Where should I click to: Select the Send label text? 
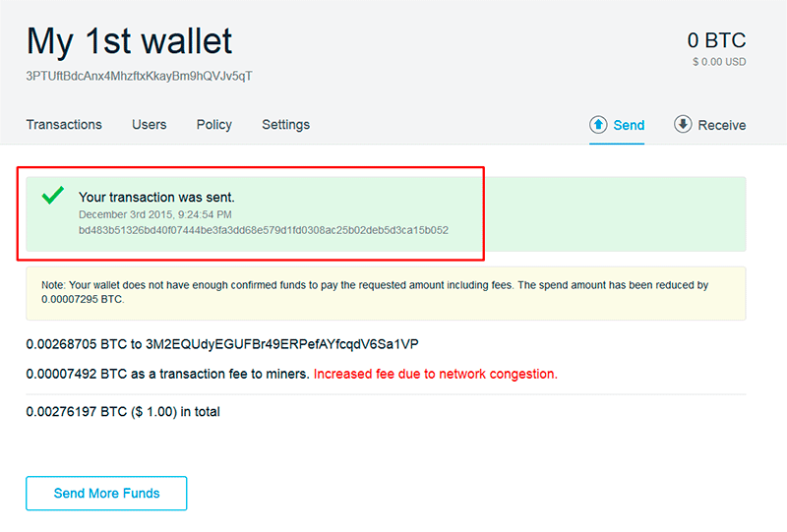click(629, 125)
